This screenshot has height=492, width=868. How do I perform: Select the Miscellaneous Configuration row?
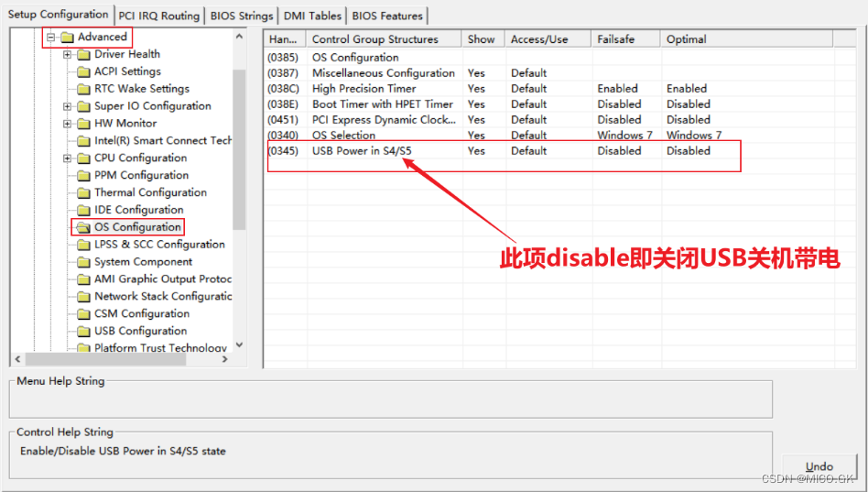click(x=559, y=73)
